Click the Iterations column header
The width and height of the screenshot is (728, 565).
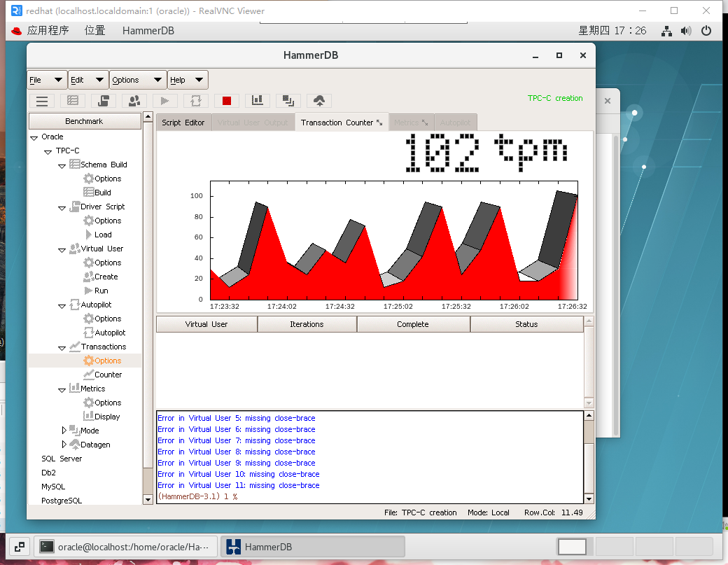pos(307,324)
